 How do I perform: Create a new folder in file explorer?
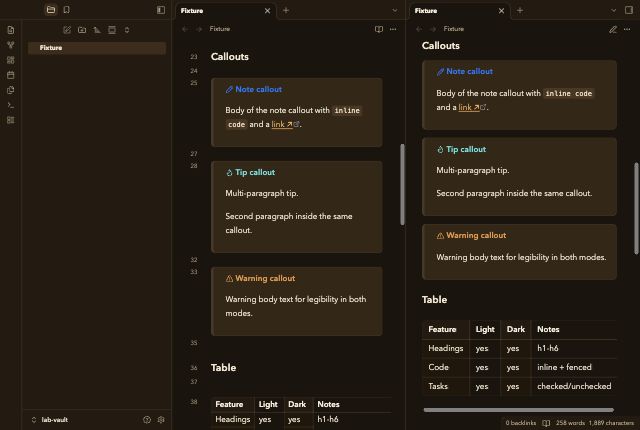[82, 30]
